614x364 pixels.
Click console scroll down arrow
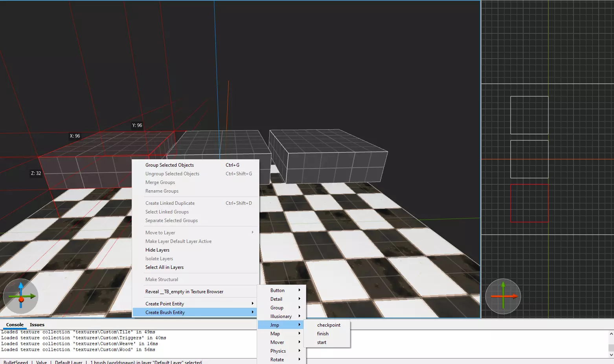[611, 355]
